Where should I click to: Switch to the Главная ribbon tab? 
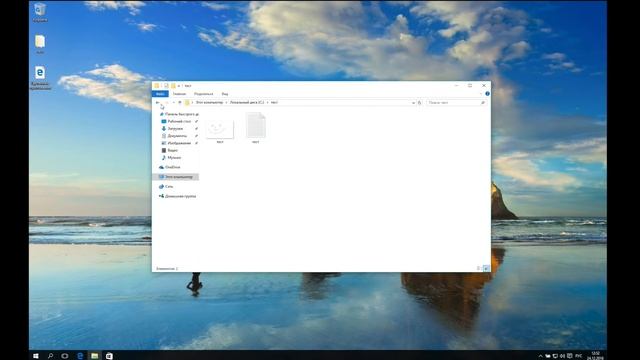click(179, 94)
